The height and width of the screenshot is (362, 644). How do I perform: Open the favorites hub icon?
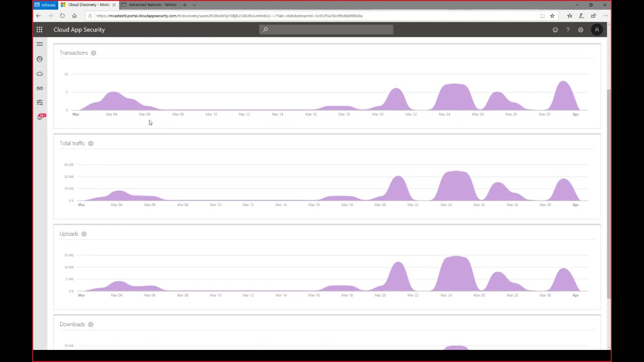click(x=570, y=16)
